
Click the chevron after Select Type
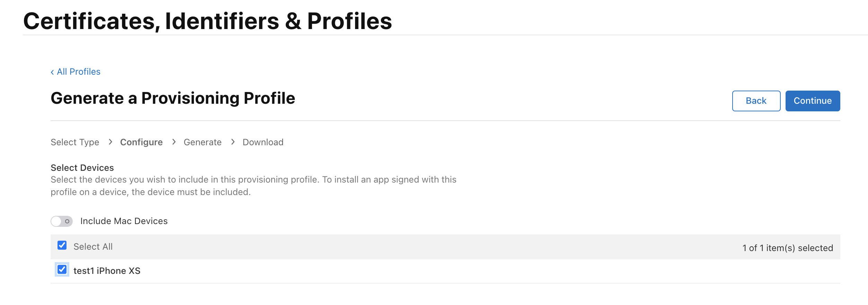110,142
